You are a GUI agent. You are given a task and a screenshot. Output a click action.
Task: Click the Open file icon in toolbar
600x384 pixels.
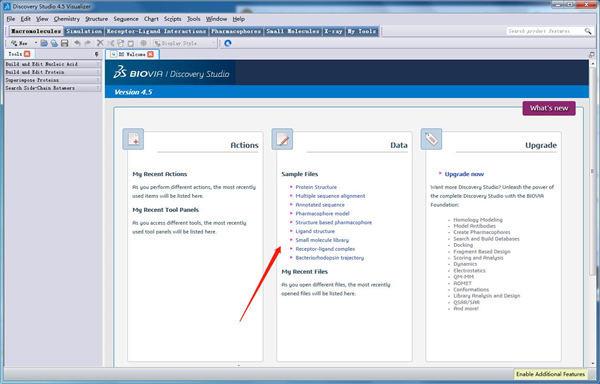pos(44,44)
